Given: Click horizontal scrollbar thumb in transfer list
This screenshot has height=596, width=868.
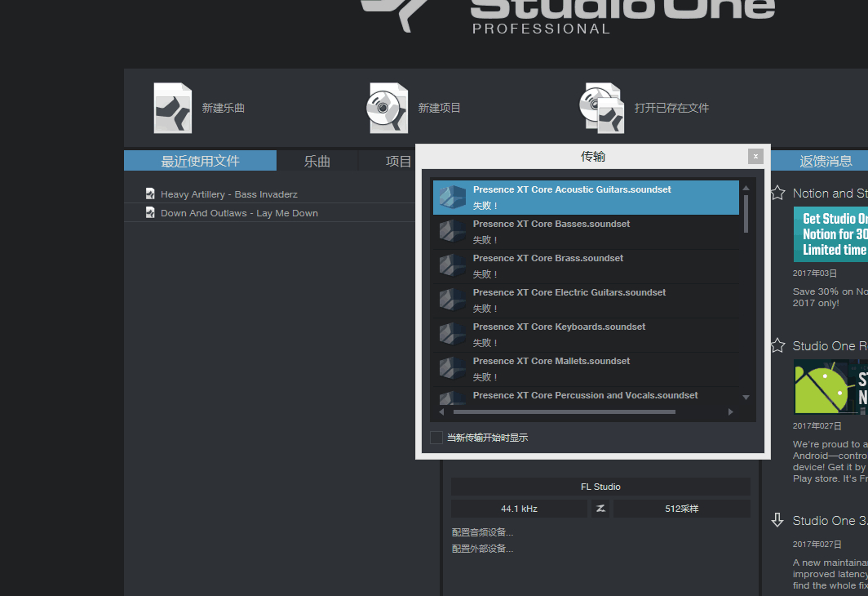Looking at the screenshot, I should tap(564, 412).
